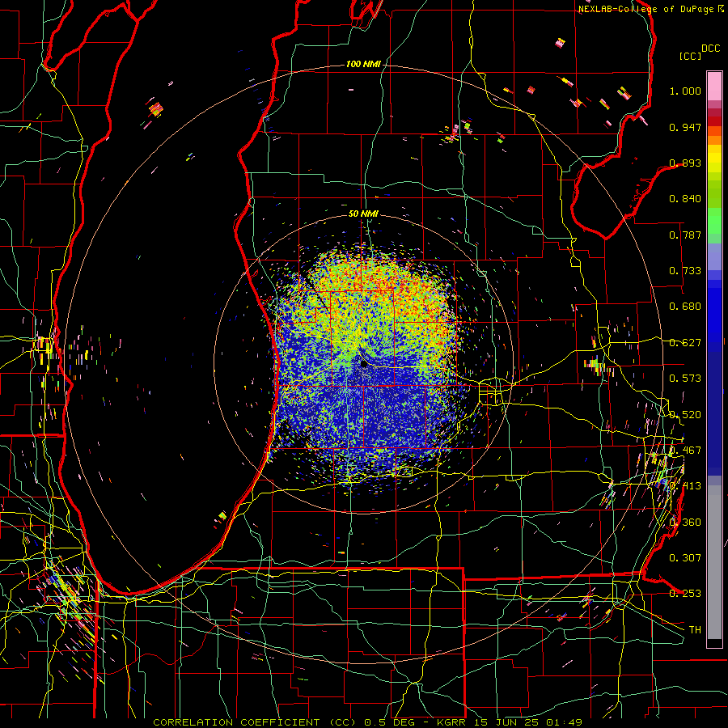The width and height of the screenshot is (728, 728).
Task: Select the 0.573 color scale value
Action: (685, 379)
